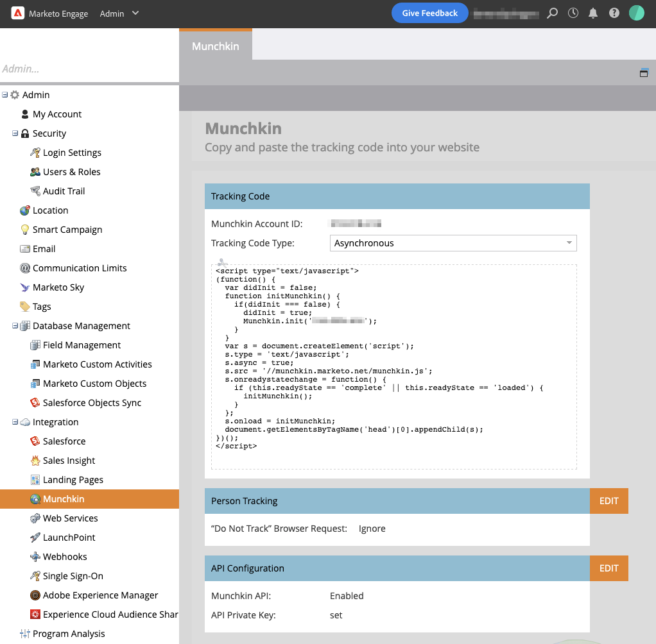Viewport: 656px width, 644px height.
Task: Collapse the Integration tree node
Action: point(15,422)
